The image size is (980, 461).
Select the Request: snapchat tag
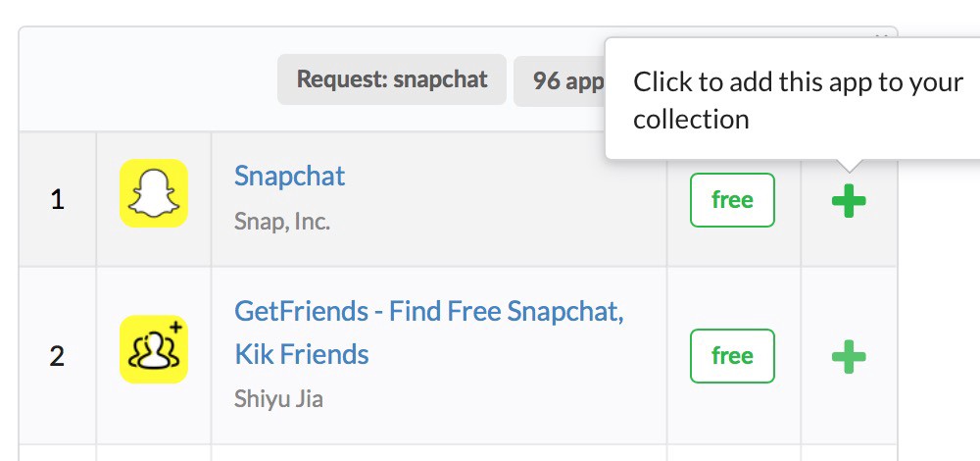tap(392, 79)
